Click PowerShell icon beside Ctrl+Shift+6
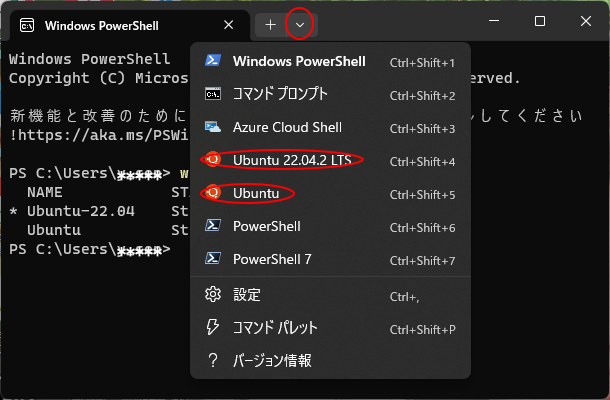This screenshot has height=400, width=610. pos(213,225)
